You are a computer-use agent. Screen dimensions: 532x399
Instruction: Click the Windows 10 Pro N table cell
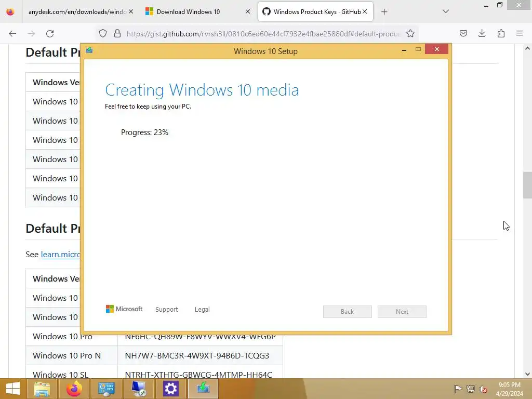pyautogui.click(x=72, y=355)
